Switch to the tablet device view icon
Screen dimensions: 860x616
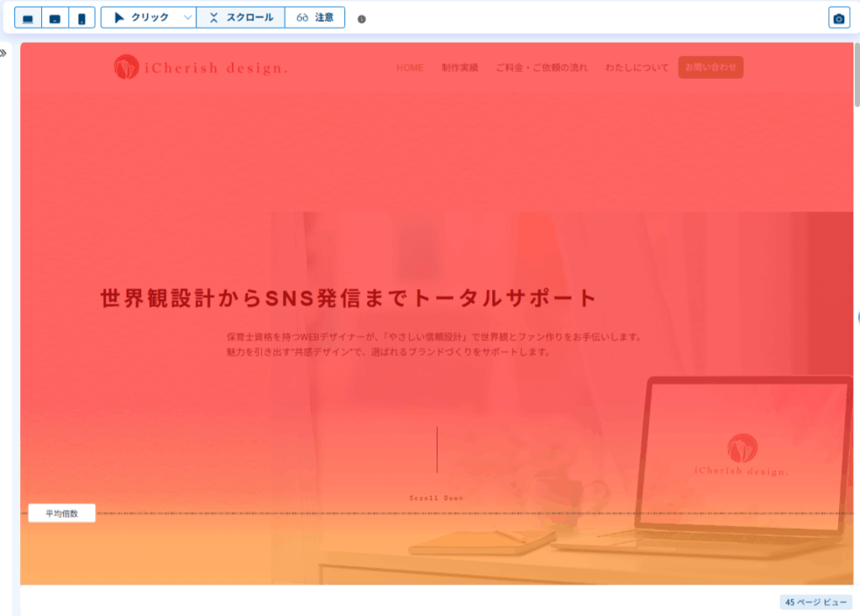55,18
